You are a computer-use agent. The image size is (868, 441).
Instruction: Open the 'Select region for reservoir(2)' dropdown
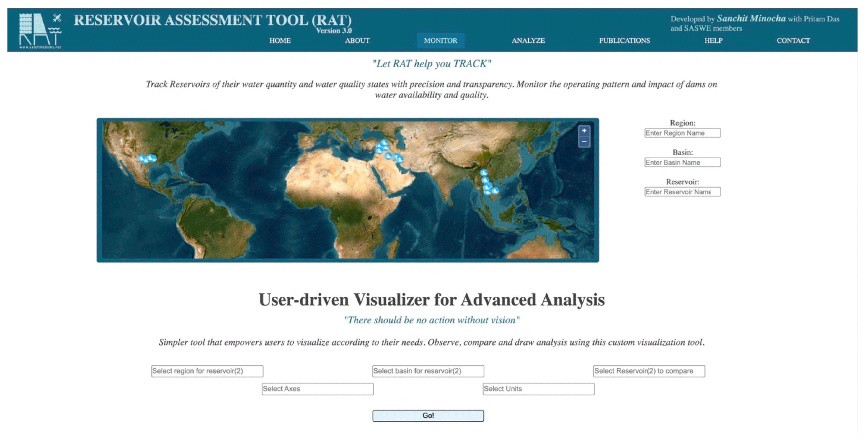click(207, 371)
